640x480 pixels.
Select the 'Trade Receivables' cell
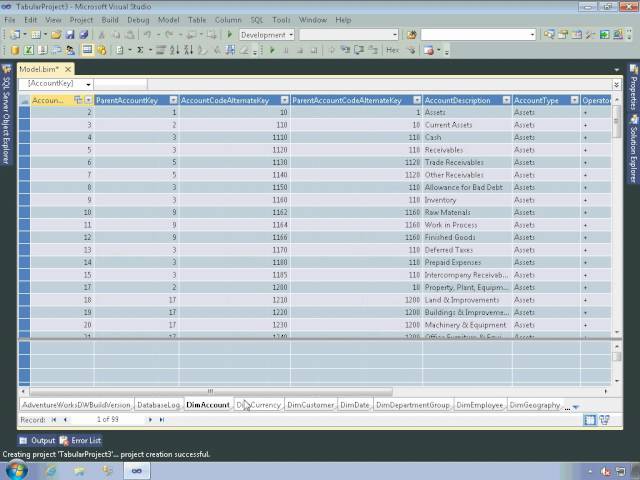click(x=467, y=162)
